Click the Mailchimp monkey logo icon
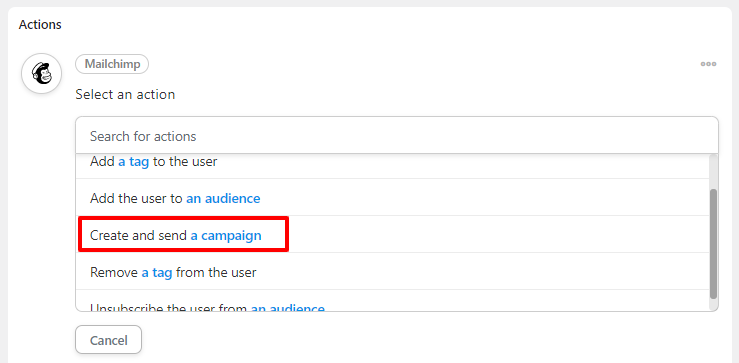Screen dimensions: 739x363 (x=41, y=74)
